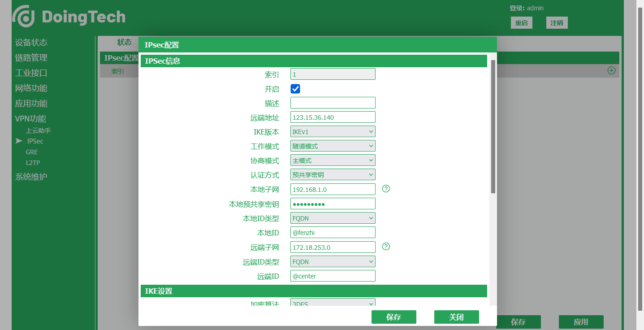Click the IPSec信息 section header
This screenshot has width=644, height=330.
(314, 61)
